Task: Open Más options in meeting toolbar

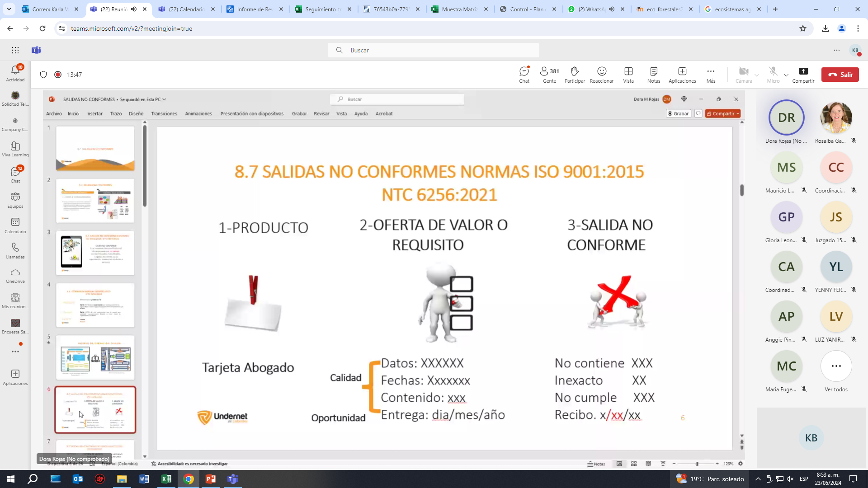Action: pos(711,75)
